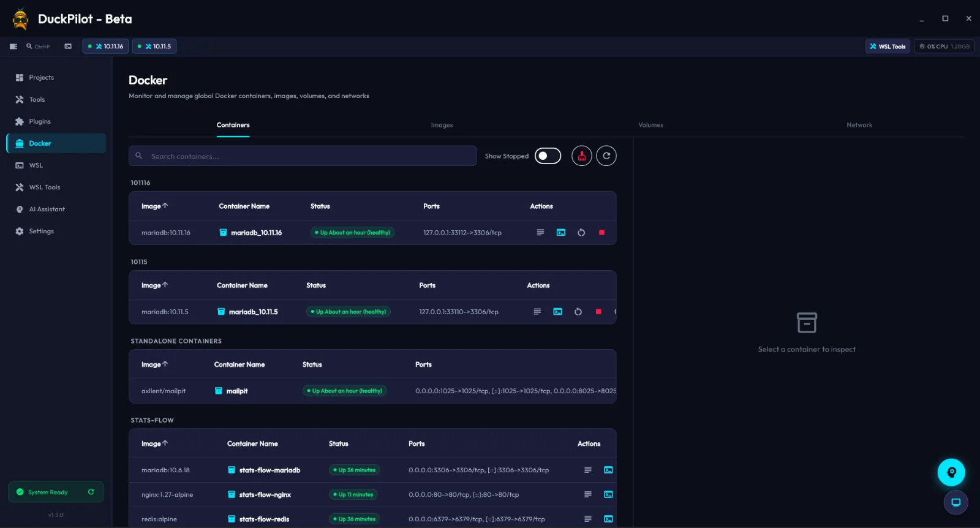Sort the stats-flow table by Image

click(154, 444)
